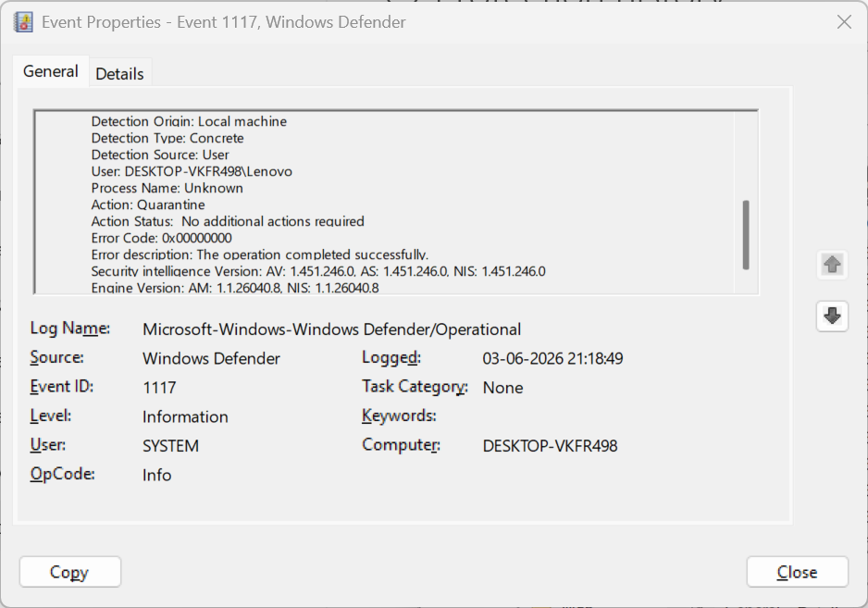This screenshot has height=608, width=868.
Task: Click the Keywords label
Action: tap(399, 416)
